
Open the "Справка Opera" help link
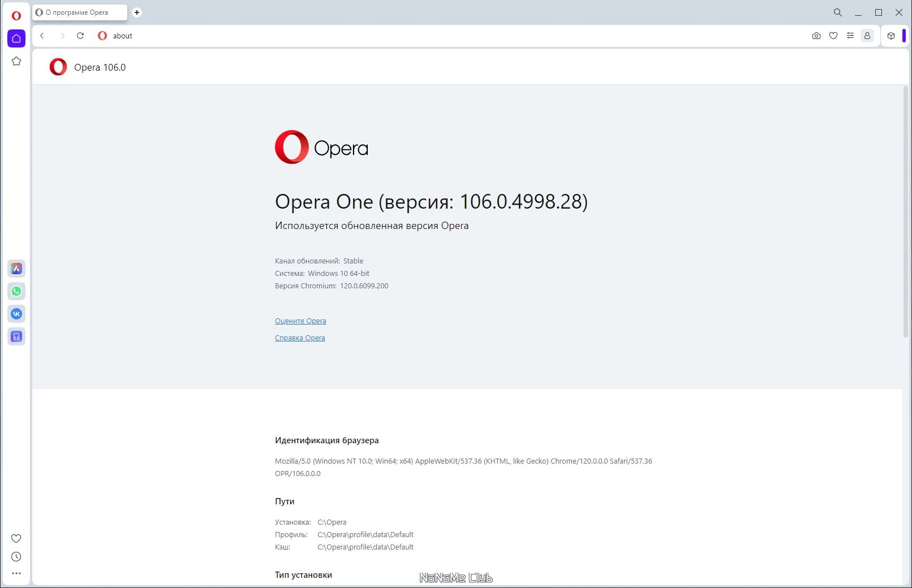300,338
